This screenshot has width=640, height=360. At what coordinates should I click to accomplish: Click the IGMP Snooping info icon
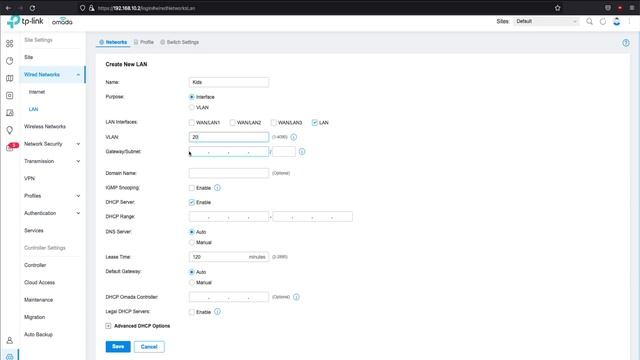pos(217,188)
